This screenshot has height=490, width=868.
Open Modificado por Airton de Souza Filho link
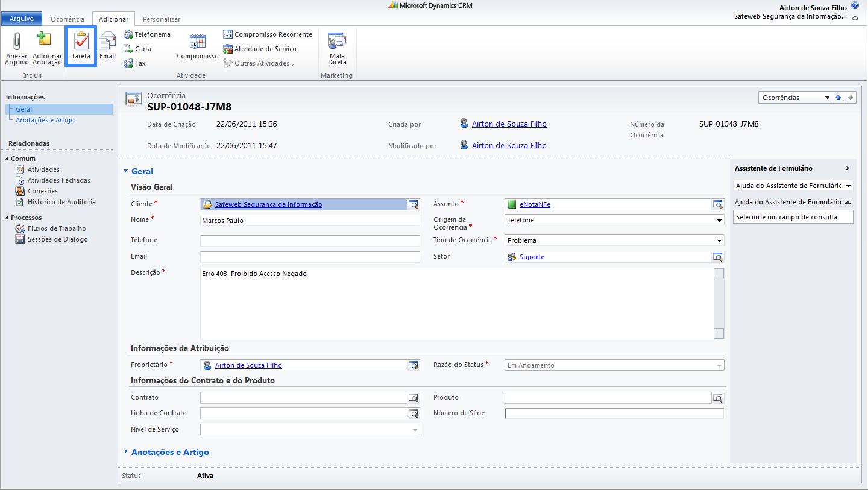pos(509,145)
